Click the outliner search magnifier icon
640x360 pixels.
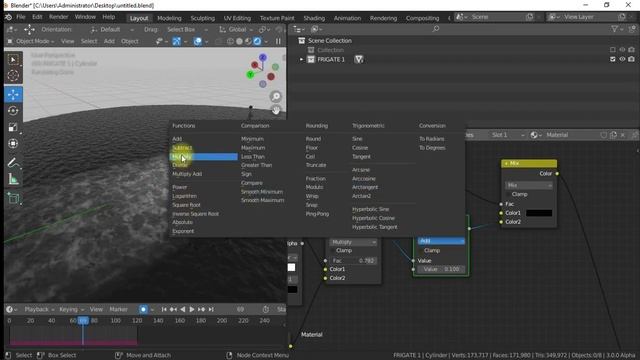point(436,29)
